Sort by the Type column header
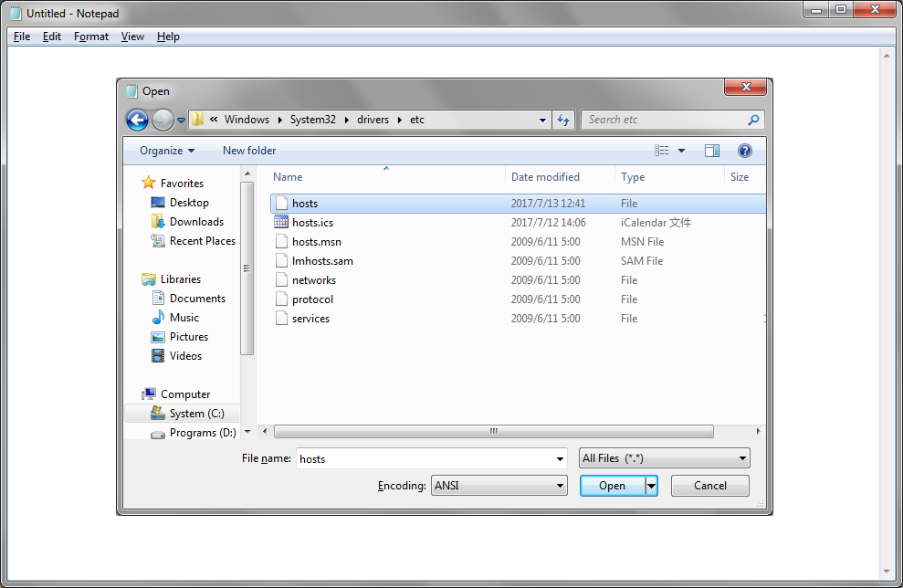The height and width of the screenshot is (588, 903). tap(669, 177)
